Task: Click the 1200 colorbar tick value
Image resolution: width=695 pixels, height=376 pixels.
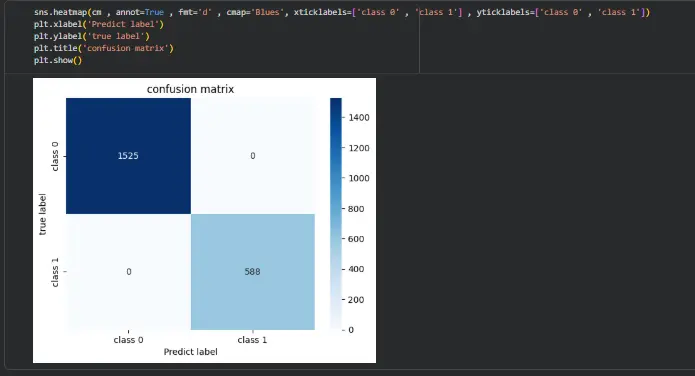Action: (359, 148)
